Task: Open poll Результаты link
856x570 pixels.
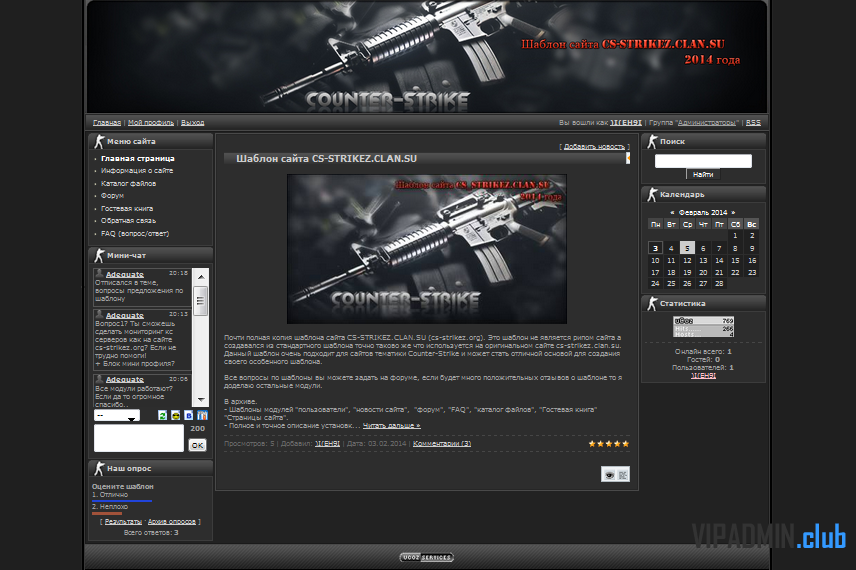Action: [x=123, y=521]
